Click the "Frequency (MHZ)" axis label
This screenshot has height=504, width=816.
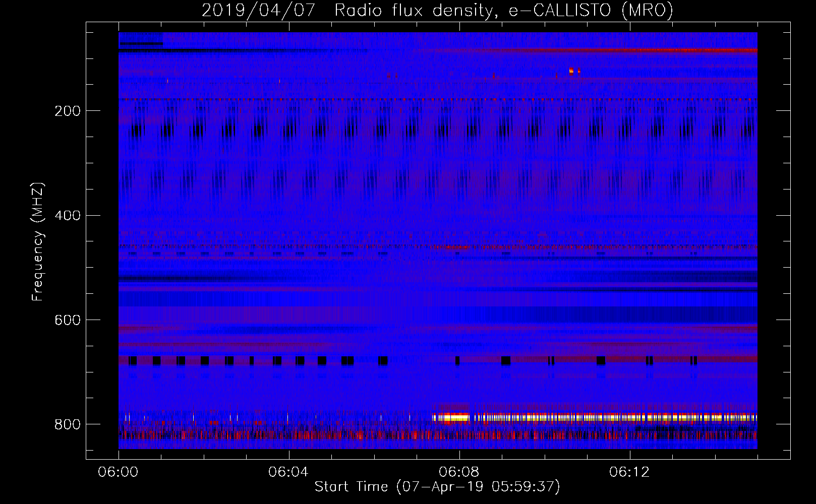[x=38, y=242]
